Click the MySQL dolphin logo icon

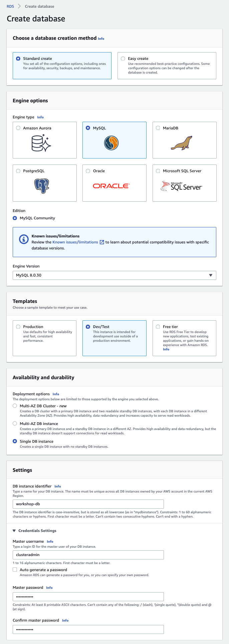pyautogui.click(x=111, y=143)
